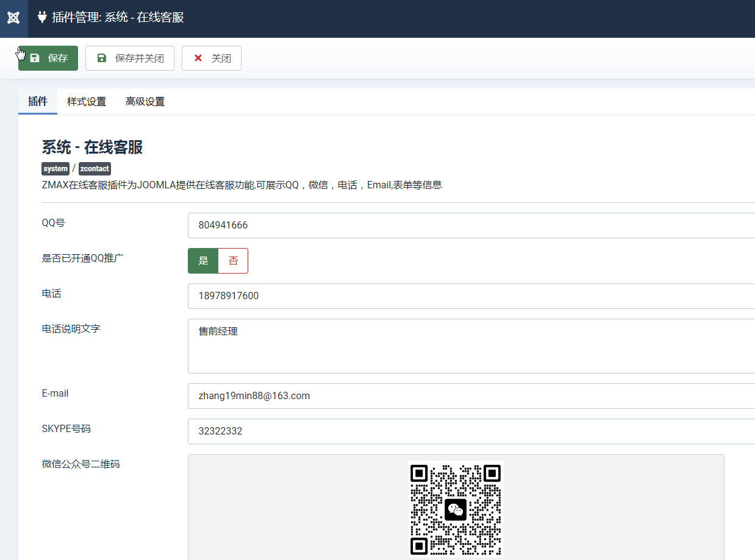The height and width of the screenshot is (560, 755).
Task: Click the system badge label
Action: 55,169
